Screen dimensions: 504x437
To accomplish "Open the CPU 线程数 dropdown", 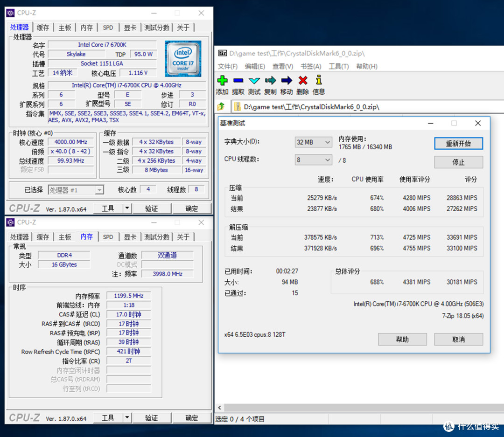I will [314, 160].
